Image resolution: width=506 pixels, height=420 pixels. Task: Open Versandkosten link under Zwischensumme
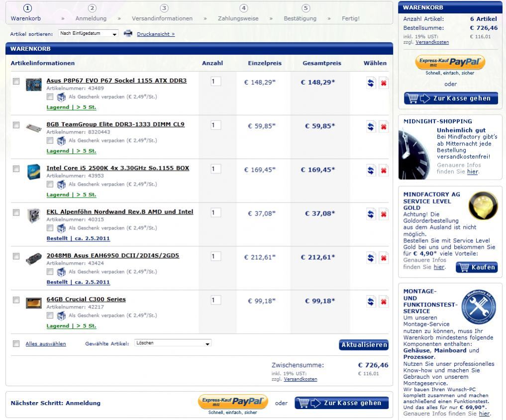(301, 379)
